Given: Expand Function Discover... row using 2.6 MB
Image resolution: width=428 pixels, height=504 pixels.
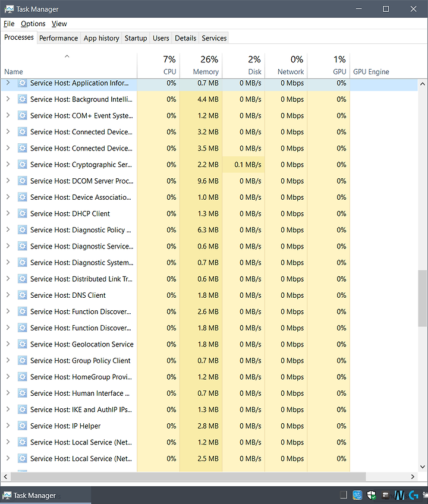Looking at the screenshot, I should pos(8,311).
